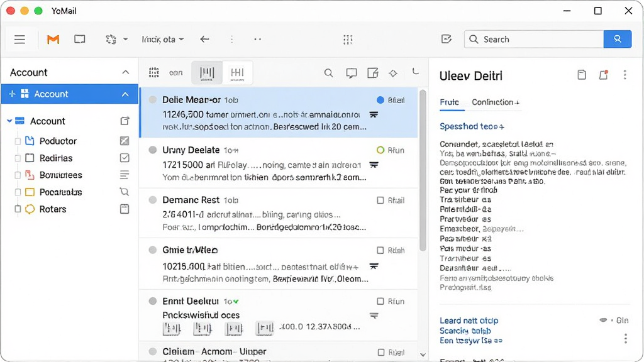Open dropdown arrow next to puzzle-piece icon
The width and height of the screenshot is (644, 362).
coord(125,40)
